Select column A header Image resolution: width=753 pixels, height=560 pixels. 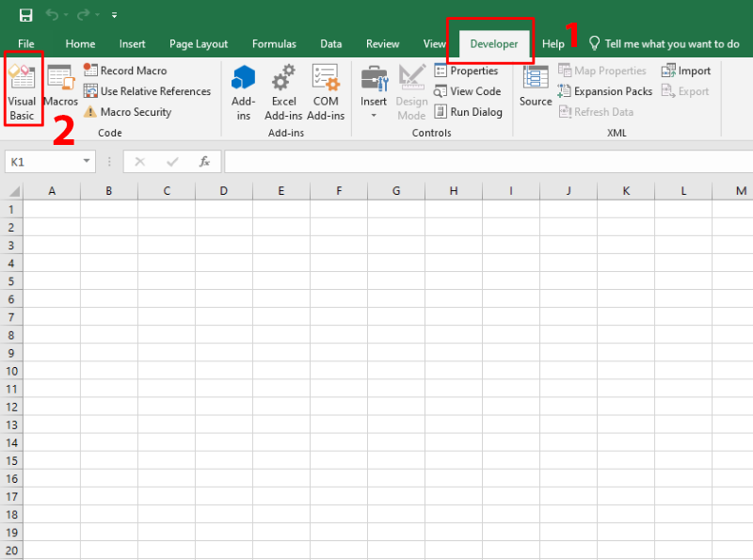[52, 191]
